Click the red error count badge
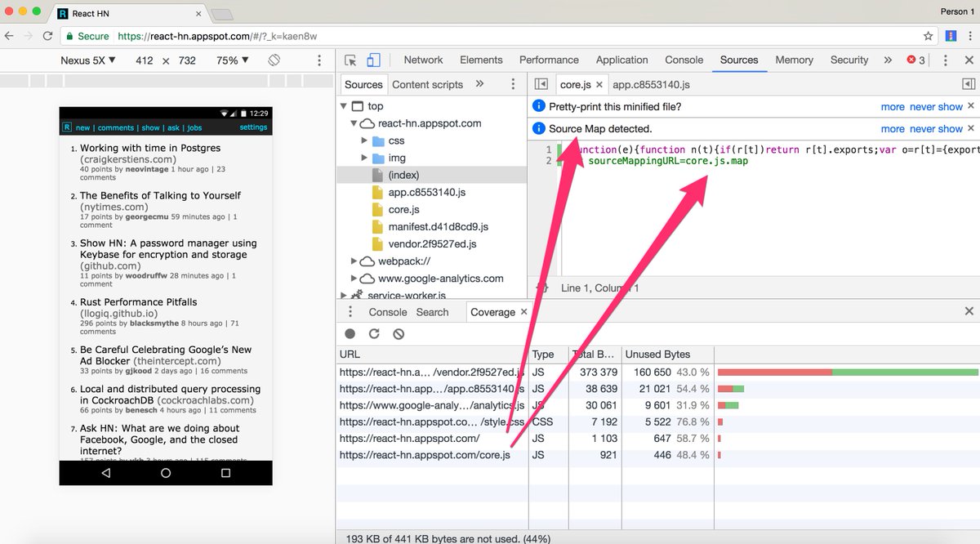The image size is (980, 544). 915,60
